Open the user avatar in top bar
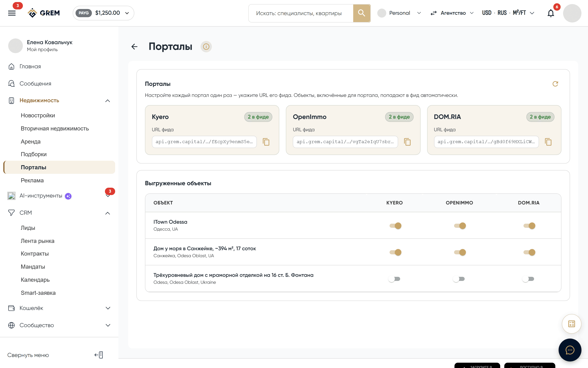 point(572,13)
